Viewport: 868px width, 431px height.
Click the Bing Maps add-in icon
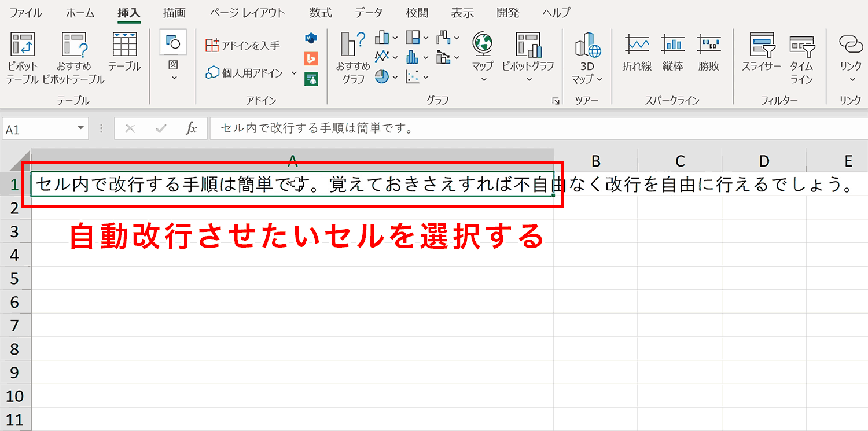pyautogui.click(x=311, y=58)
